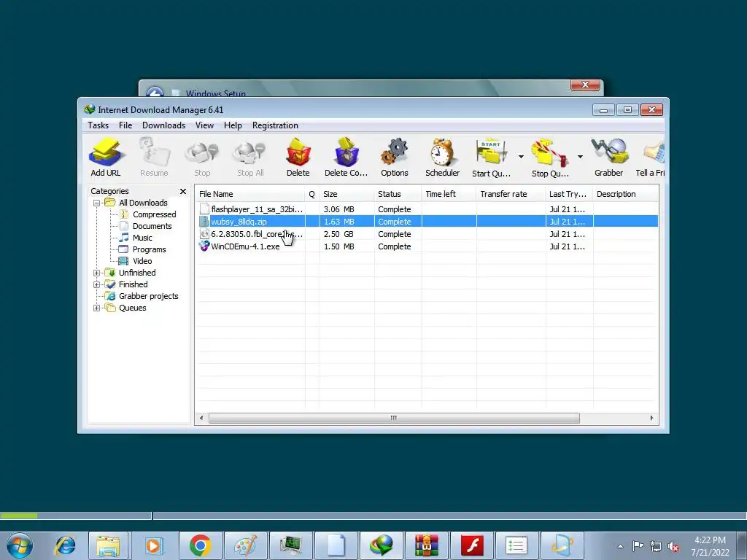Open WinRAR taskbar icon
The height and width of the screenshot is (560, 747).
(426, 545)
